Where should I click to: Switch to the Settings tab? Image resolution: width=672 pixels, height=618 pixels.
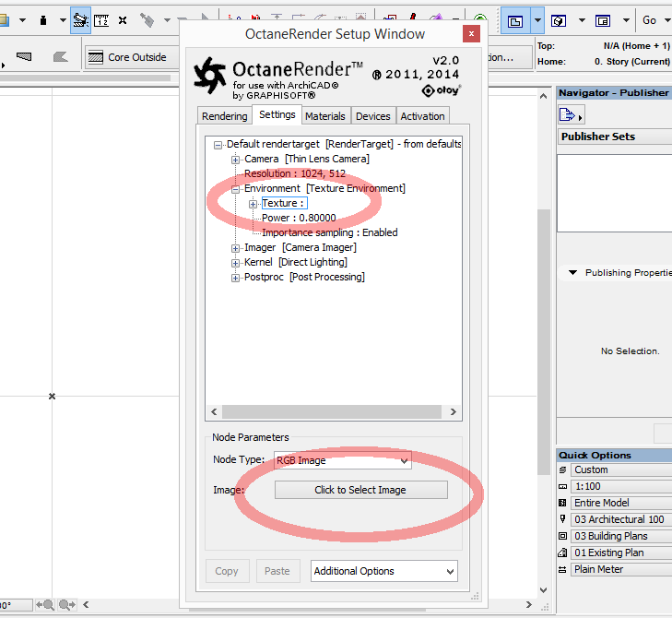277,114
